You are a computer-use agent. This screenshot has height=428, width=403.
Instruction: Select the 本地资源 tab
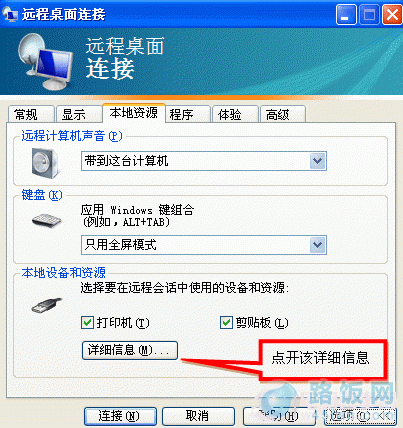coord(134,113)
